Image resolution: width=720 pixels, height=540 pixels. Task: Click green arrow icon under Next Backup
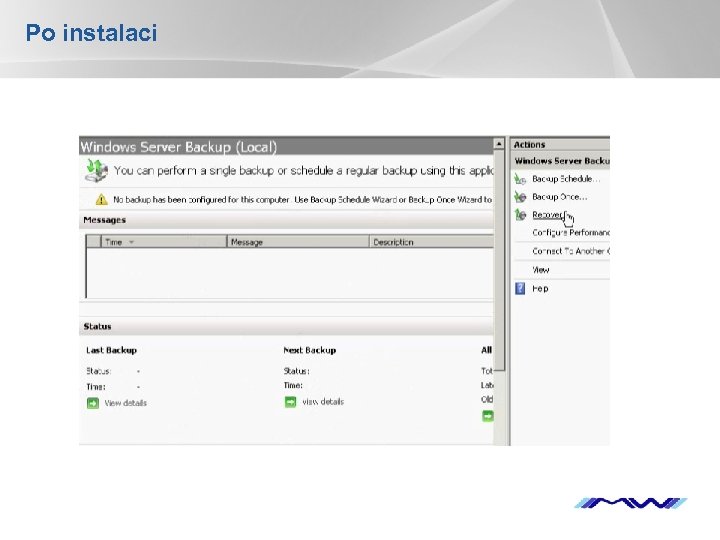(290, 402)
